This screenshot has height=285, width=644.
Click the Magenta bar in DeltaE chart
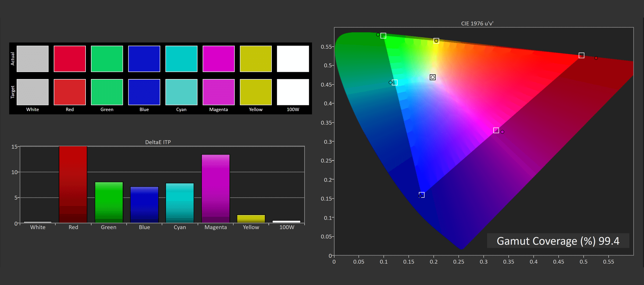tap(216, 188)
